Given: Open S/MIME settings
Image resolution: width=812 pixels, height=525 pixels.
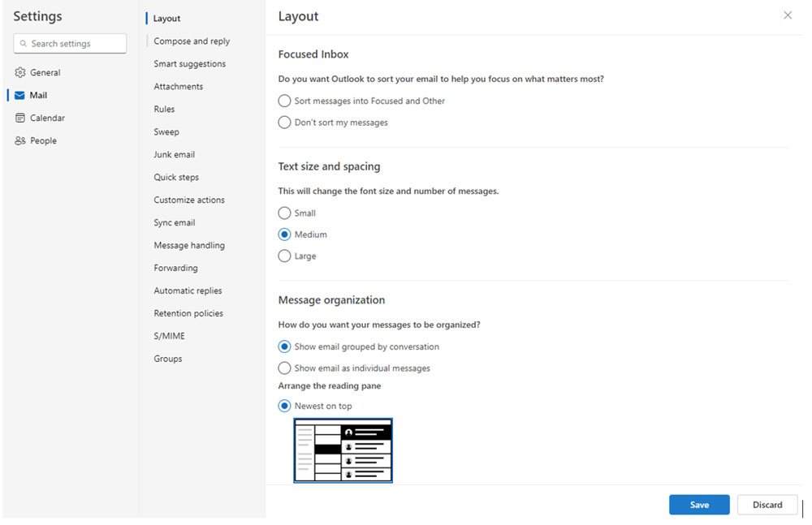Looking at the screenshot, I should coord(169,336).
